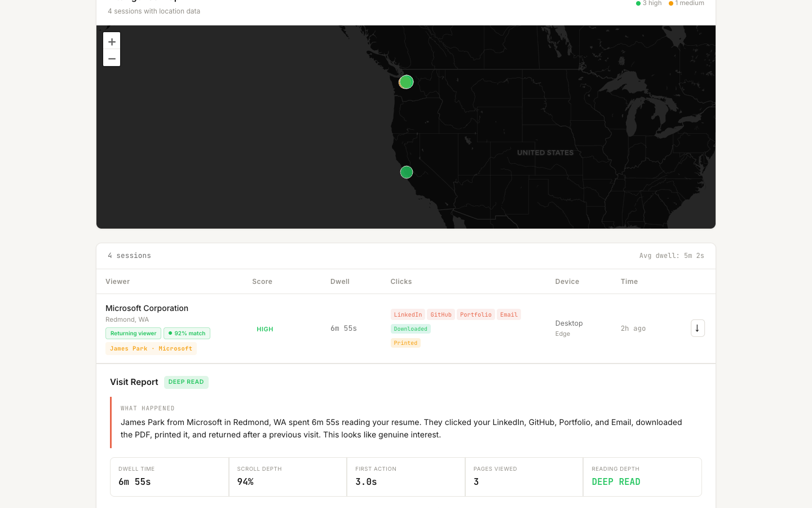The width and height of the screenshot is (812, 508).
Task: Click the Dwell Time stat card
Action: pos(170,477)
